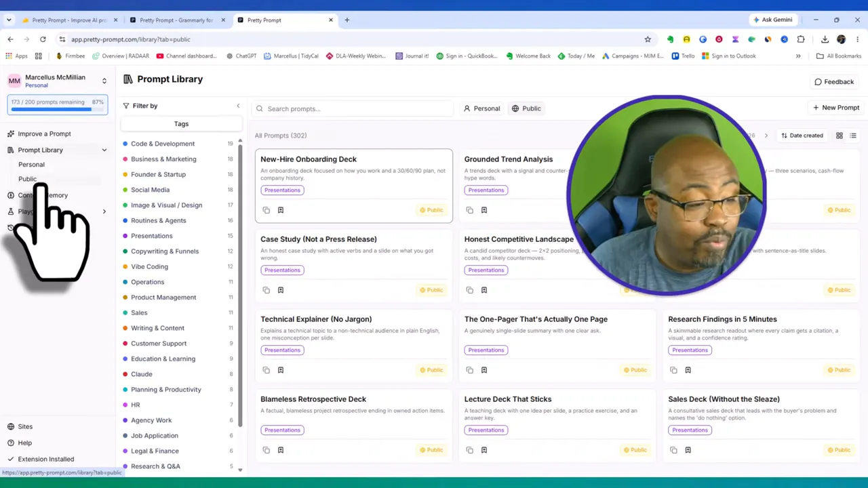Toggle the Public filter beside search
Image resolution: width=868 pixels, height=488 pixels.
[x=527, y=108]
